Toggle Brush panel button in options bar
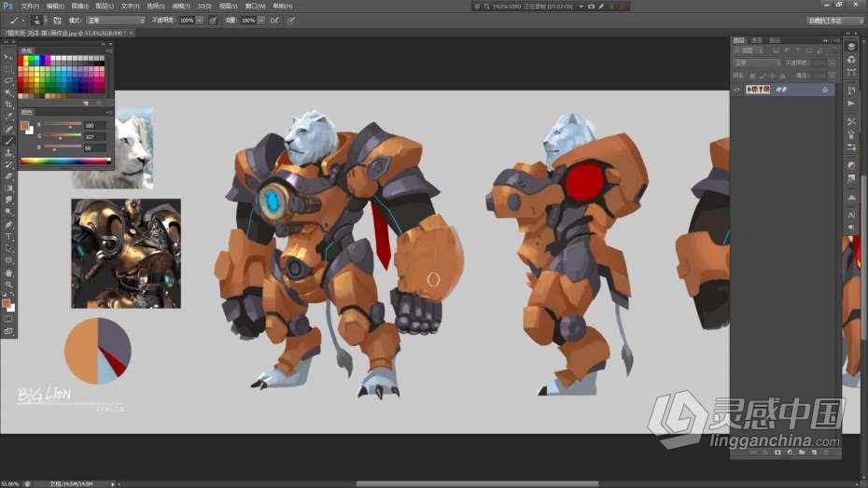The image size is (868, 488). (57, 20)
